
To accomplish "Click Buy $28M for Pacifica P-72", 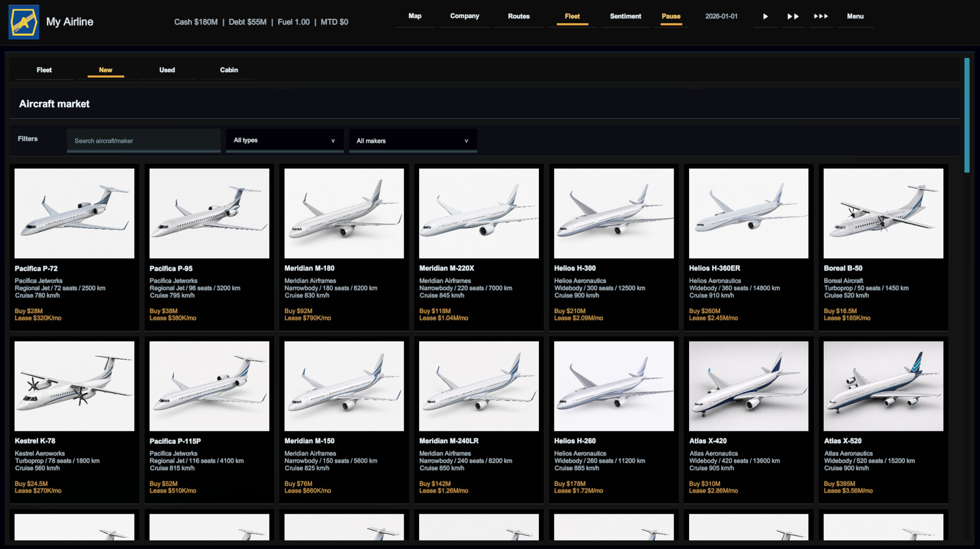I will [x=29, y=311].
